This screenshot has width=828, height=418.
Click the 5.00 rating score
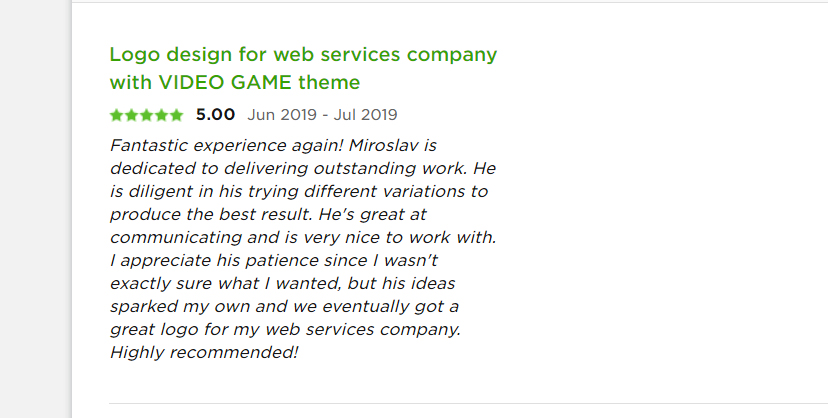coord(215,115)
